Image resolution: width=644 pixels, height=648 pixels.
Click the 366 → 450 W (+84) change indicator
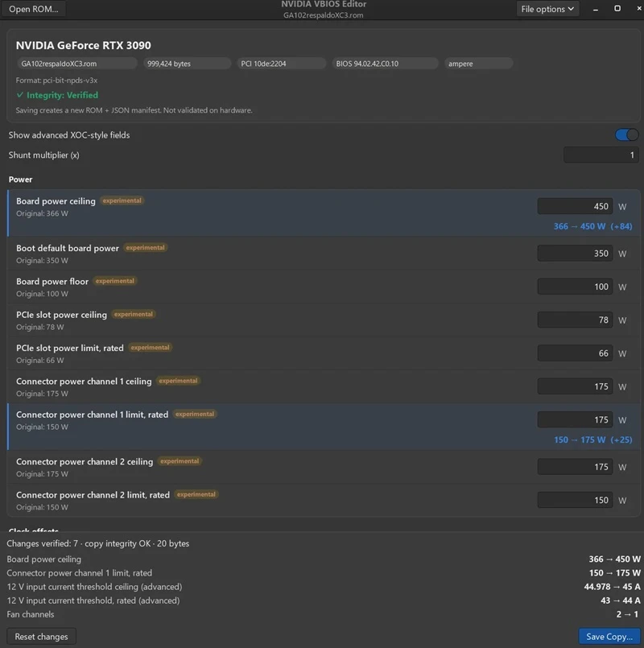(x=592, y=226)
